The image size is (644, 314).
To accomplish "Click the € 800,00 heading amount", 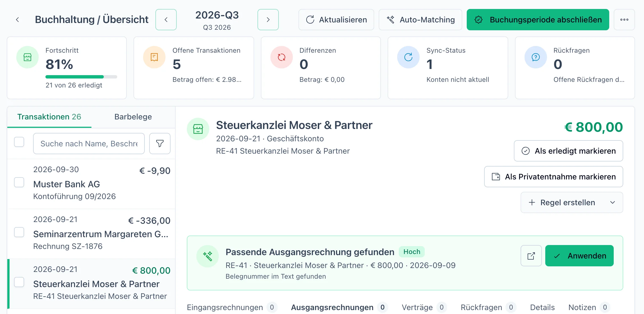I will click(x=594, y=127).
